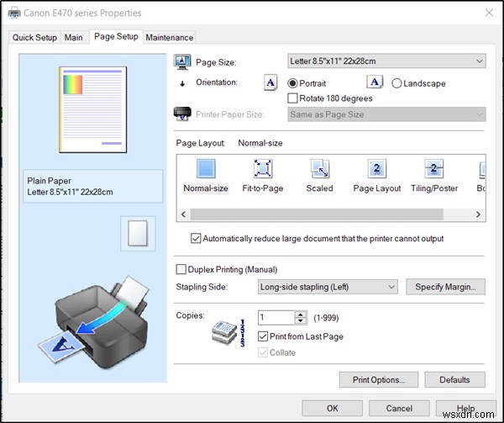Click the layout list right scroll arrow
The width and height of the screenshot is (504, 423).
coord(478,214)
